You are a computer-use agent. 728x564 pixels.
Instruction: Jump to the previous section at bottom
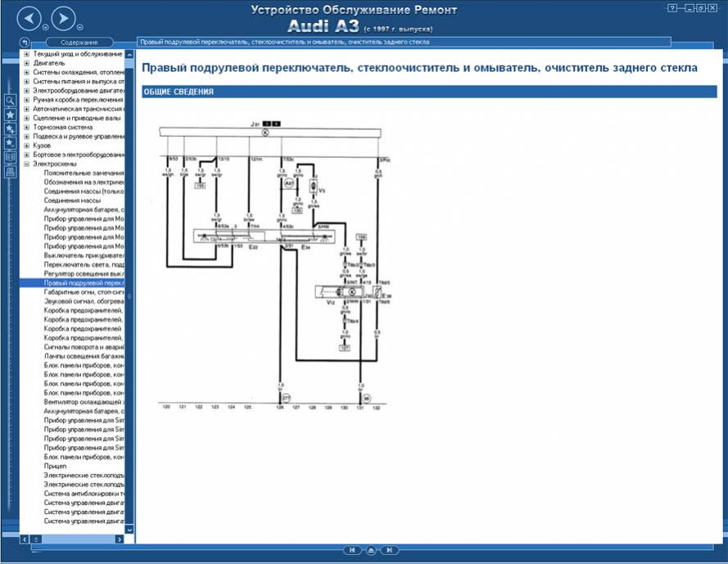352,550
